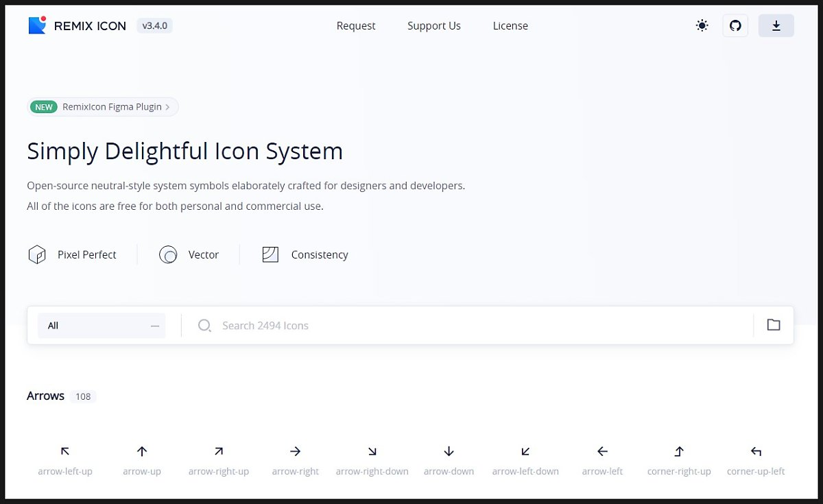This screenshot has width=823, height=504.
Task: Open the GitHub repository button
Action: [735, 25]
